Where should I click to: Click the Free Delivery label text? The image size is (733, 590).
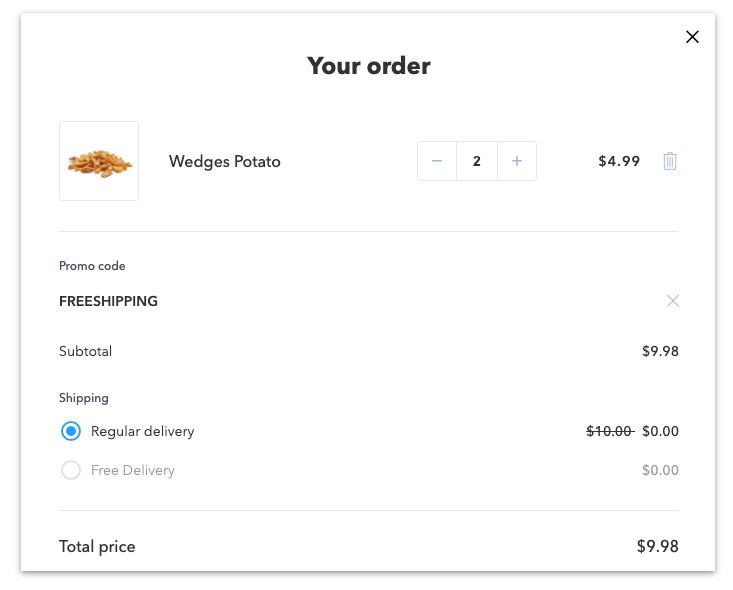pos(133,470)
